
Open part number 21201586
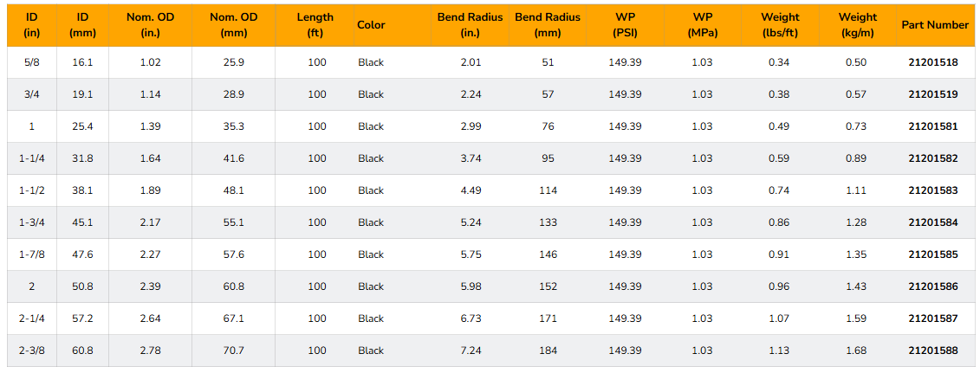click(x=933, y=286)
